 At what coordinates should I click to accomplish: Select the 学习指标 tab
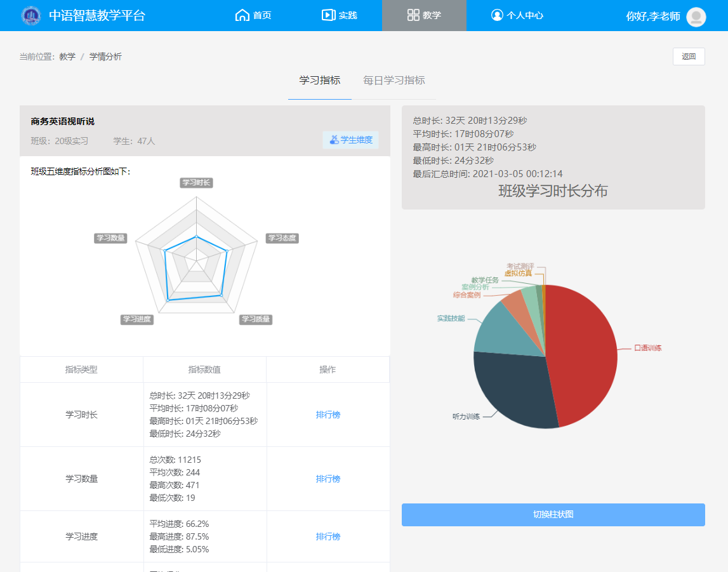pyautogui.click(x=320, y=81)
